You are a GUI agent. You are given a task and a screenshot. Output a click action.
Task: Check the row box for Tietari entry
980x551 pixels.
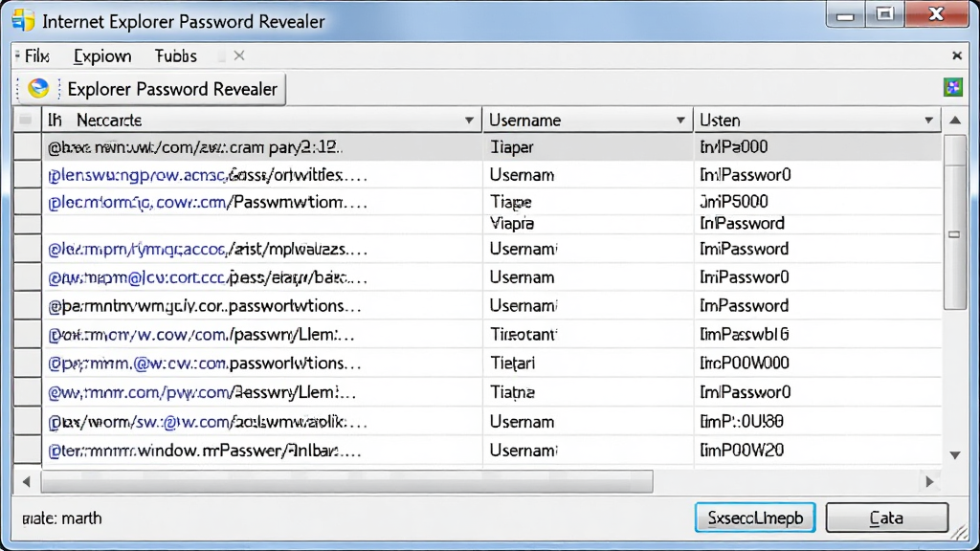pos(28,363)
